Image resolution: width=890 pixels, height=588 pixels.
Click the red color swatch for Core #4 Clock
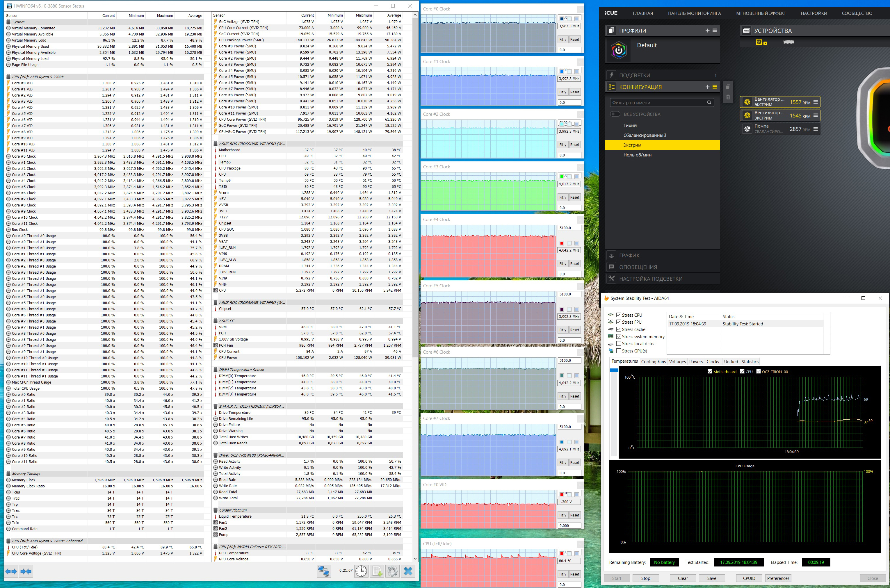[562, 243]
